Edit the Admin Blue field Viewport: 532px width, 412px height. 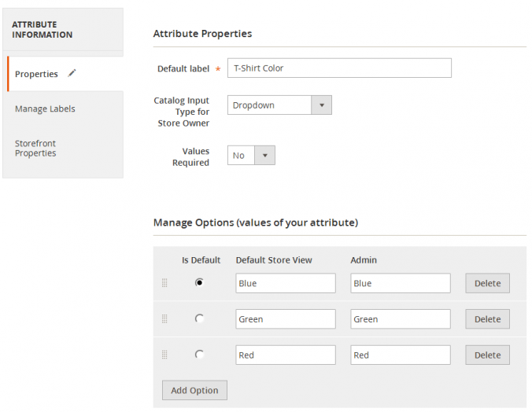(x=401, y=283)
